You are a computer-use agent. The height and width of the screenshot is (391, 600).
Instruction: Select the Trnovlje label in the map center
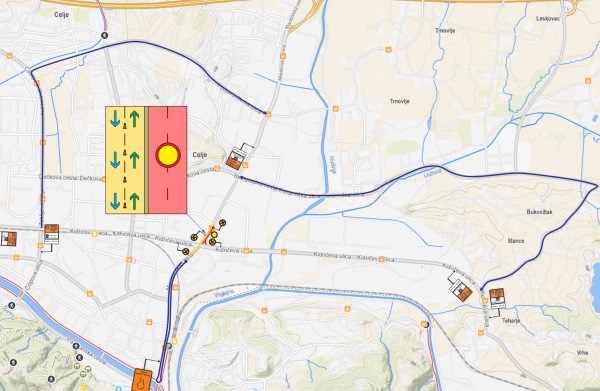(x=399, y=101)
